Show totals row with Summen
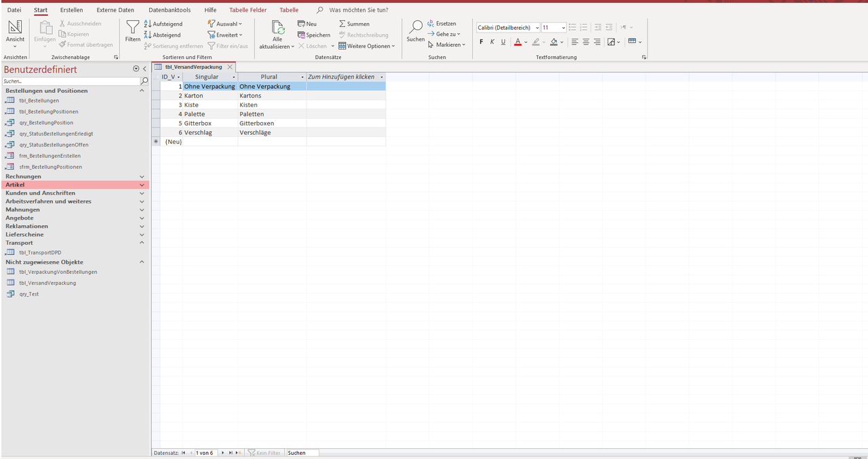Screen dimensions: 868x459 [354, 24]
